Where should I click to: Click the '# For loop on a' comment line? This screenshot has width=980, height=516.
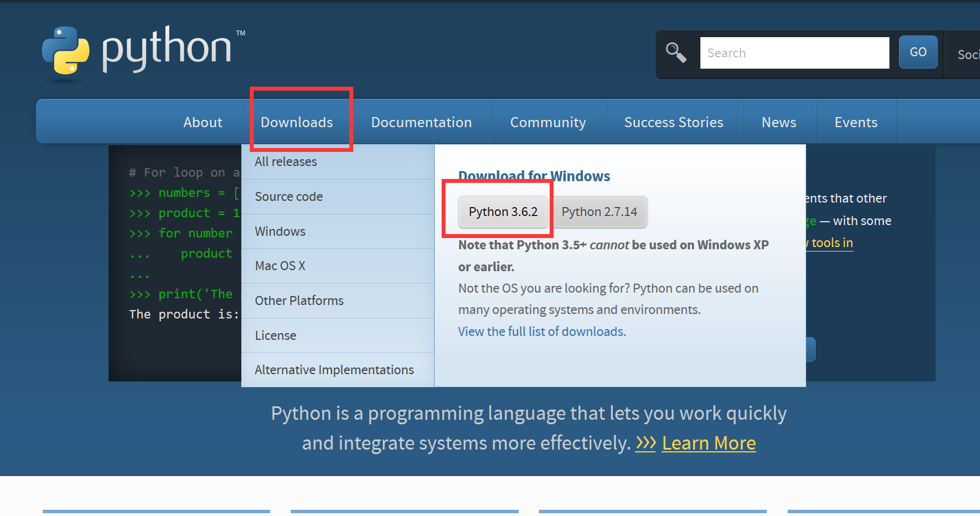click(184, 172)
